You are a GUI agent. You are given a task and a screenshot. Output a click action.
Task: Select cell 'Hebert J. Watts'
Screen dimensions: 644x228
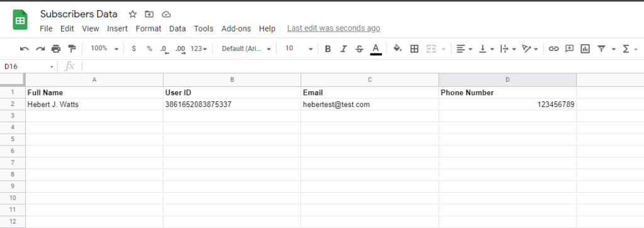pyautogui.click(x=94, y=105)
